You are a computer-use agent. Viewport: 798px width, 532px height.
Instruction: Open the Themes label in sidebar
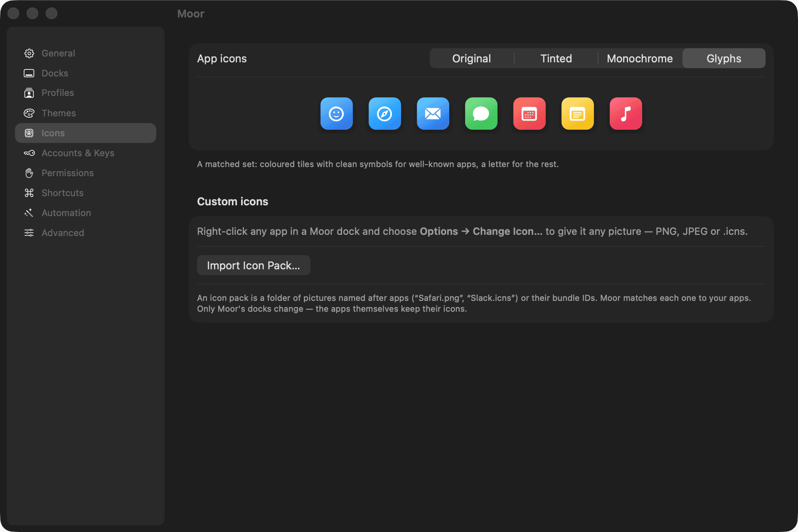[x=59, y=113]
